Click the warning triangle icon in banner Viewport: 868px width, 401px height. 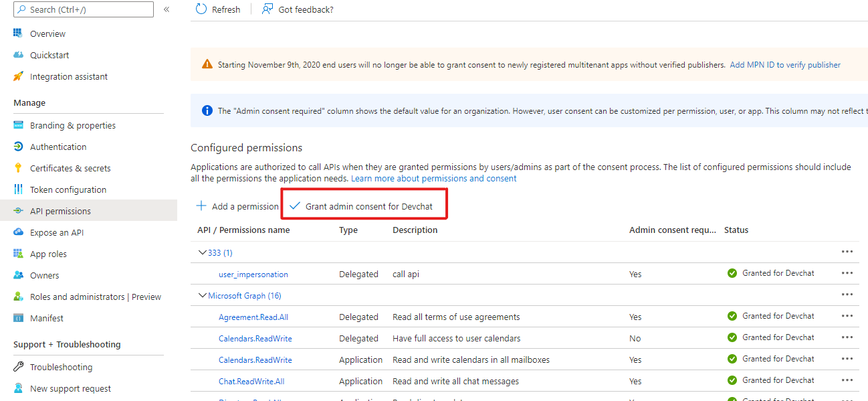(207, 65)
